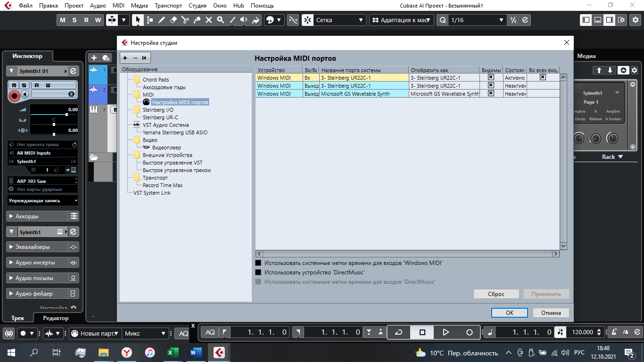Select the Draw pencil tool

(x=161, y=20)
